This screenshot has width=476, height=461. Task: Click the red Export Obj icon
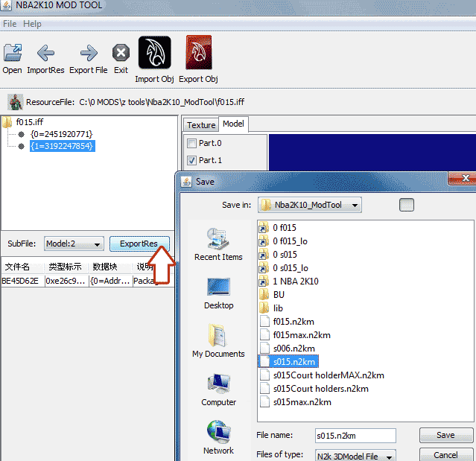coord(199,52)
